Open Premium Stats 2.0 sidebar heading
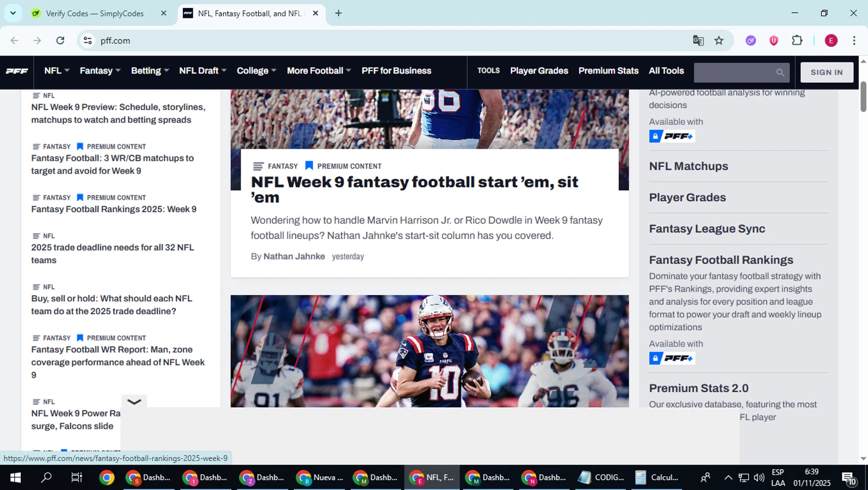 pos(698,388)
